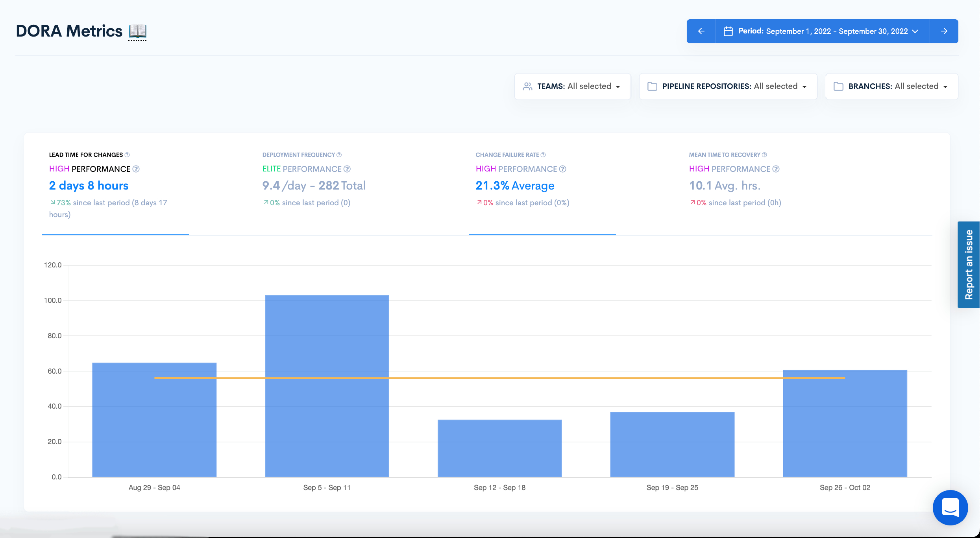Click the calendar icon in Period selector
980x538 pixels.
point(728,31)
